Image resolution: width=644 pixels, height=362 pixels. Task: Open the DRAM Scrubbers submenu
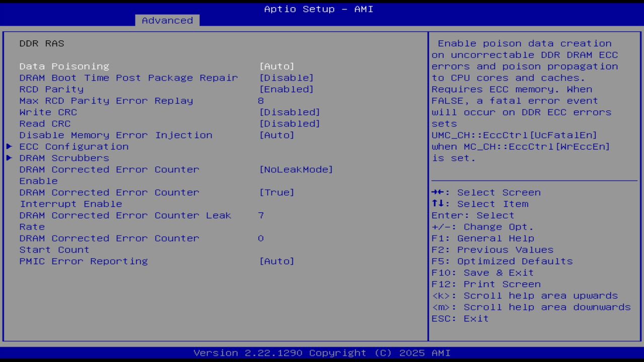click(64, 158)
